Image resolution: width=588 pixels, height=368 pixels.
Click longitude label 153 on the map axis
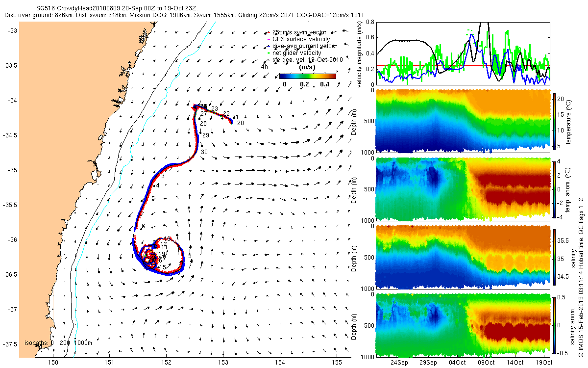(x=223, y=363)
